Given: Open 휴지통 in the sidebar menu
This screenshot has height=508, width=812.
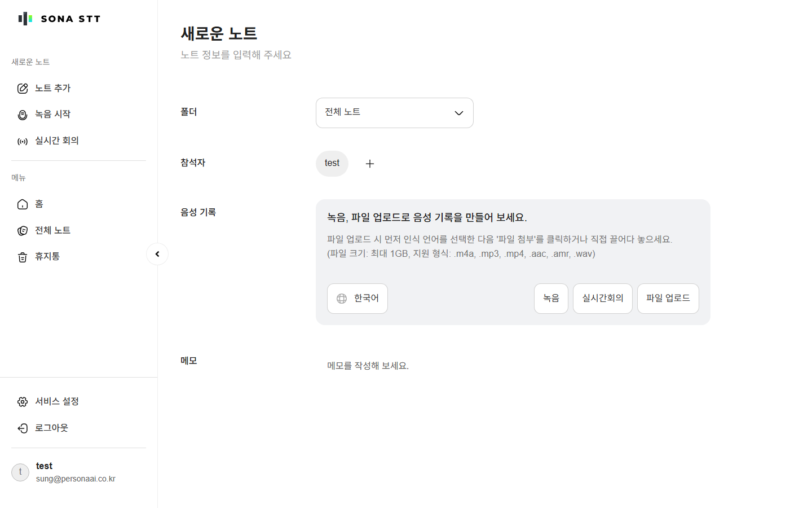Looking at the screenshot, I should 78,257.
